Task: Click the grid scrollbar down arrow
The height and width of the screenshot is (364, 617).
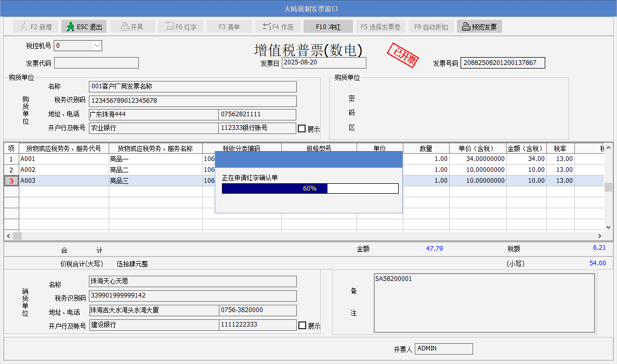Action: point(608,227)
